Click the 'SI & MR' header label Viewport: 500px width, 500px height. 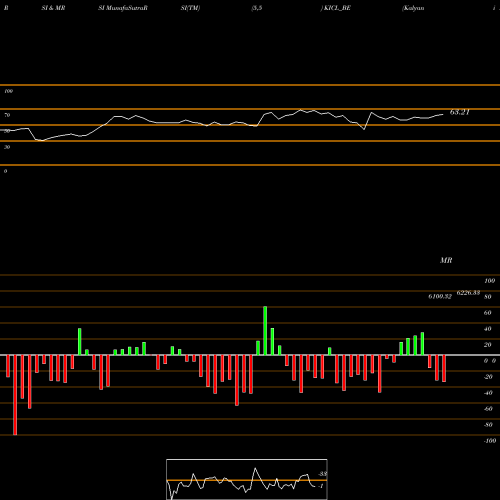53,8
